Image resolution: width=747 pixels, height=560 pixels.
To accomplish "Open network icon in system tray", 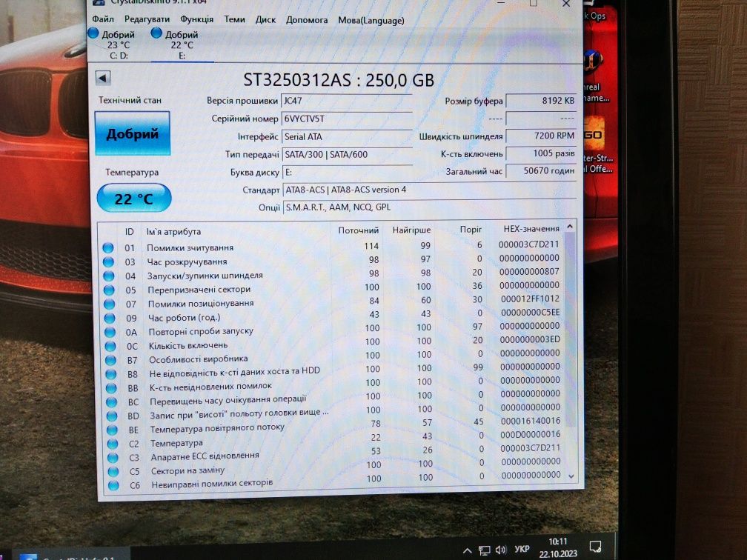I will coord(484,551).
